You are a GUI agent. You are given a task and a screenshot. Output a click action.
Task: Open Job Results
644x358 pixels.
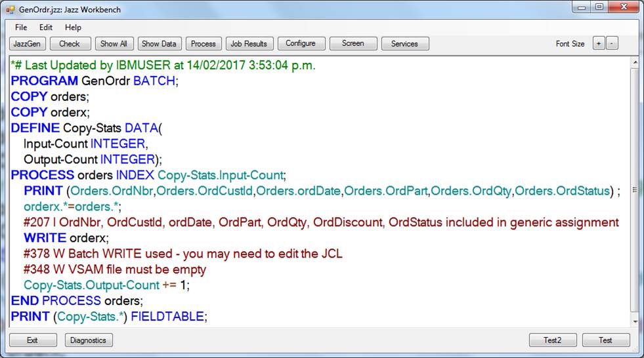point(249,43)
